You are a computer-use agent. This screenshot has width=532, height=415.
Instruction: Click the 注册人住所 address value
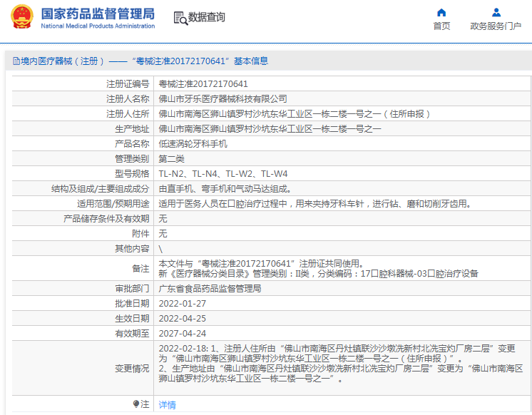(295, 113)
